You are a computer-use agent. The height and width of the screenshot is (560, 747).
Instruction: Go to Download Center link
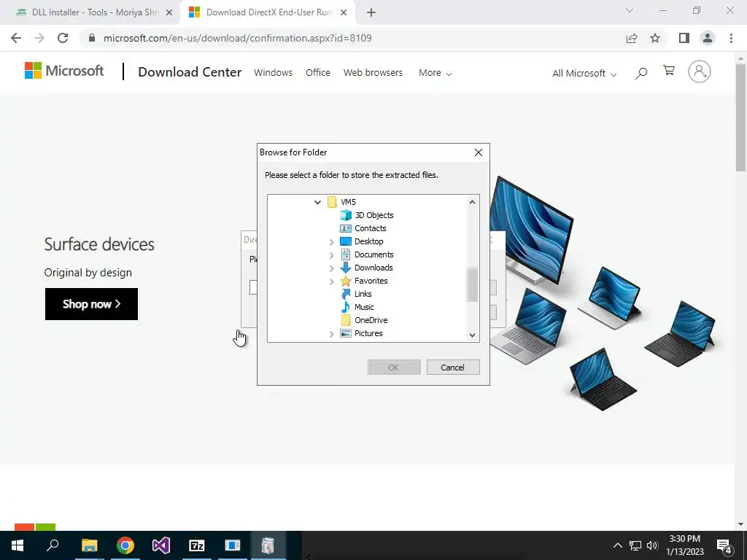pos(190,72)
